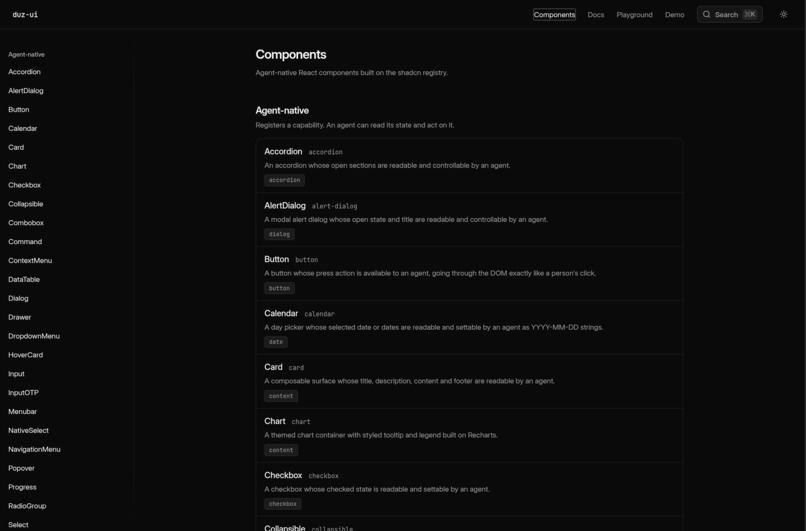The width and height of the screenshot is (806, 531).
Task: Select Combobox in the sidebar
Action: pyautogui.click(x=26, y=223)
